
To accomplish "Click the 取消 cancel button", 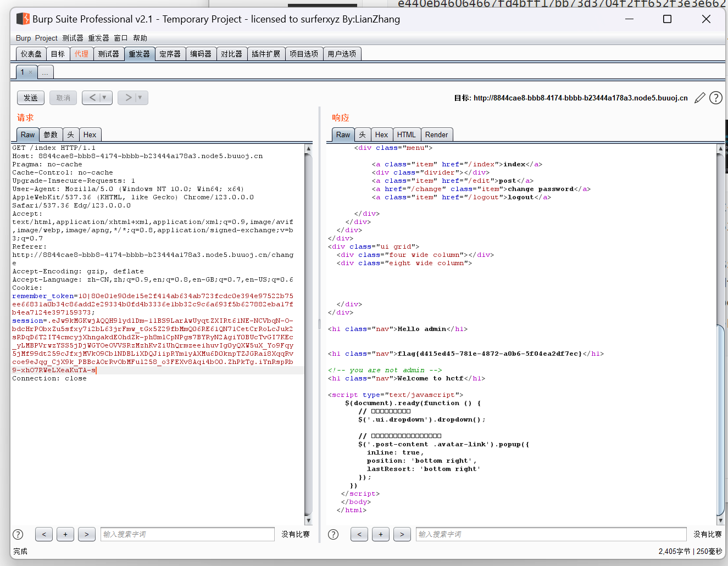I will tap(63, 98).
